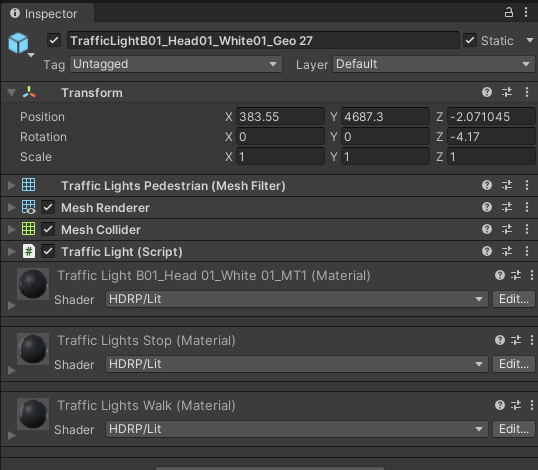
Task: Expand the Mesh Collider component
Action: pos(12,230)
